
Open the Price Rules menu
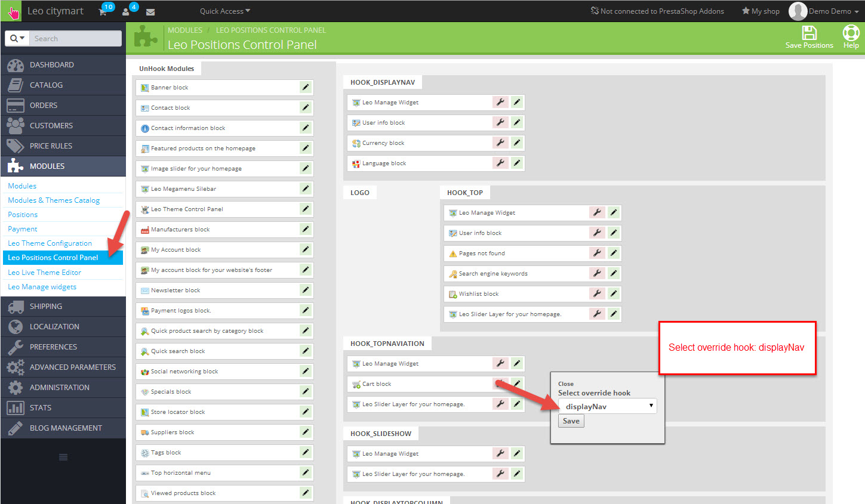click(63, 146)
